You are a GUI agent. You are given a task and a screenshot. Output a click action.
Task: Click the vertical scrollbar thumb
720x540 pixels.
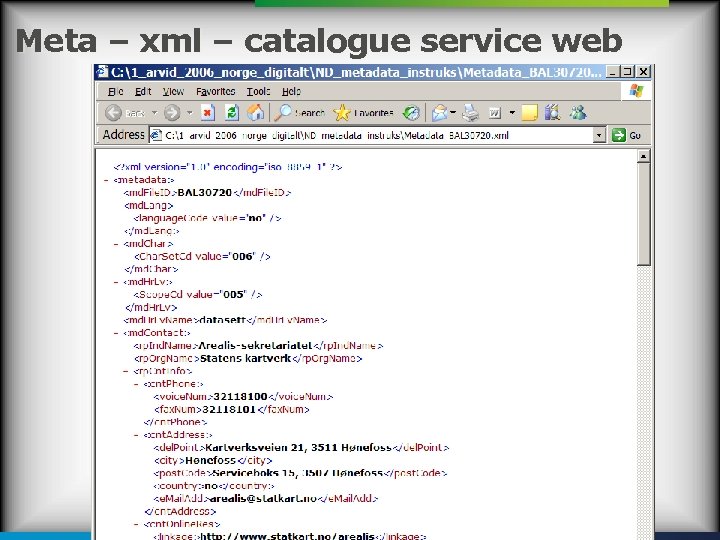[643, 214]
